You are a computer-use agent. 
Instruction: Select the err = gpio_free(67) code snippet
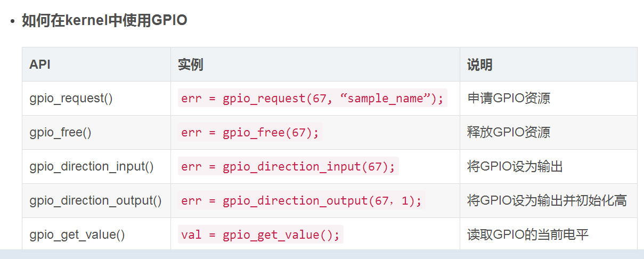tap(250, 133)
